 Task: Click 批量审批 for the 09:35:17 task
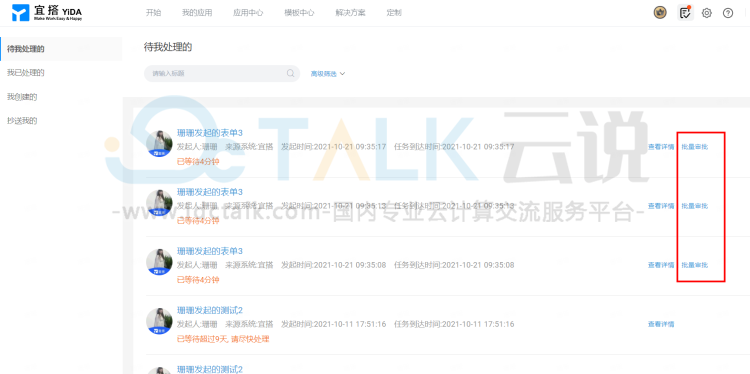[695, 147]
